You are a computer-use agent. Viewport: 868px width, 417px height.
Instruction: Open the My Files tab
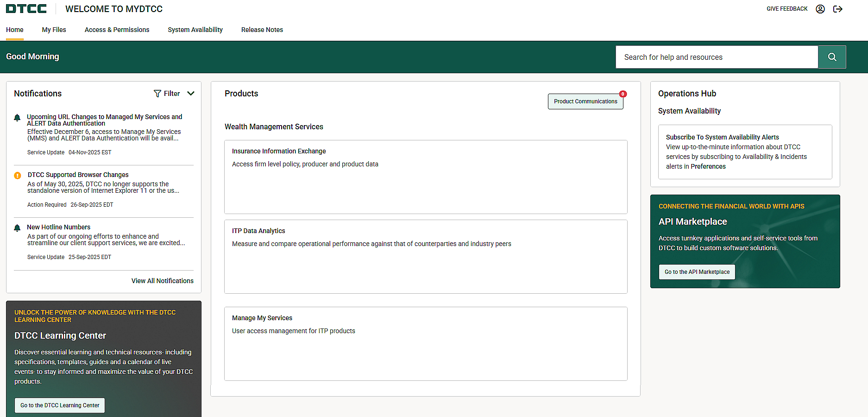coord(54,30)
